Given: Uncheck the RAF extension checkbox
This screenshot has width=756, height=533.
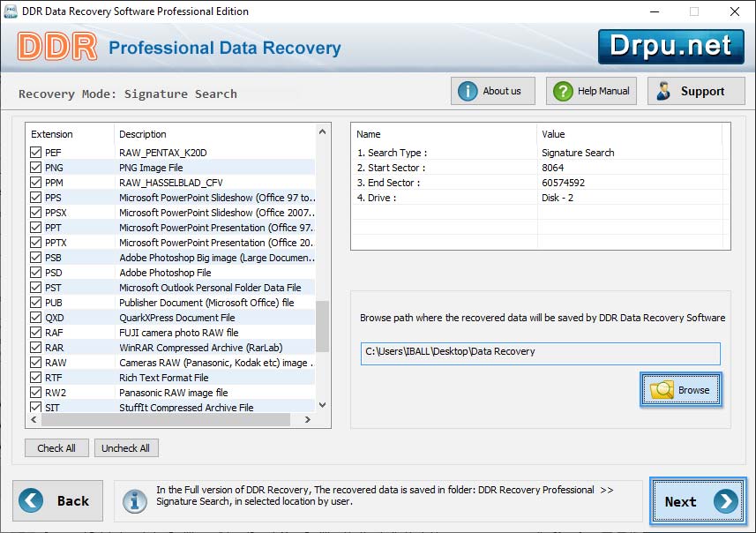Looking at the screenshot, I should click(35, 333).
